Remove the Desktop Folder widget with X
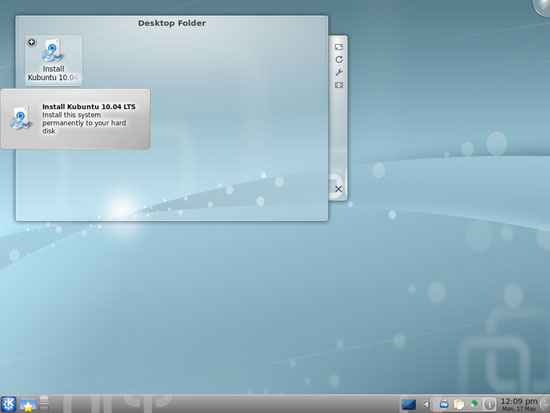Screen dimensions: 550x413 tap(338, 189)
